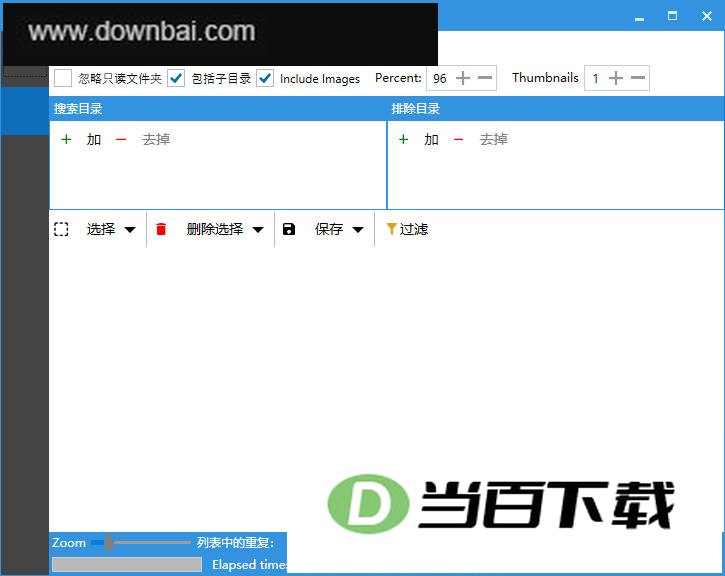Click the Percent value field showing 96
This screenshot has height=576, width=725.
point(440,79)
